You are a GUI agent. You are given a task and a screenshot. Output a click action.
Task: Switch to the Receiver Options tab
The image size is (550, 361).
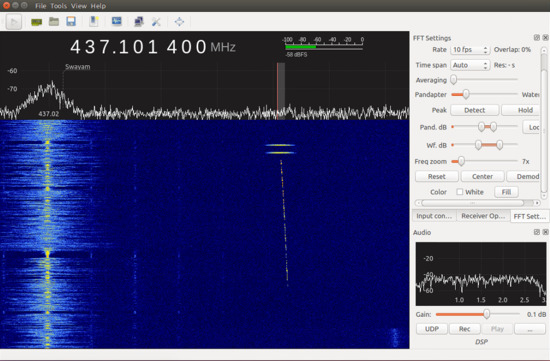pyautogui.click(x=483, y=216)
